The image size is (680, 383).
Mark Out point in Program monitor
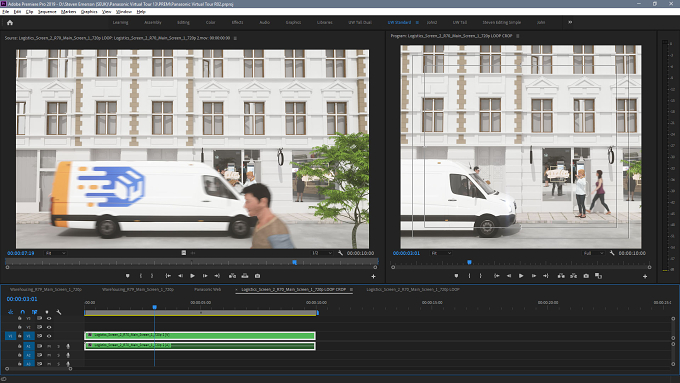pyautogui.click(x=481, y=276)
